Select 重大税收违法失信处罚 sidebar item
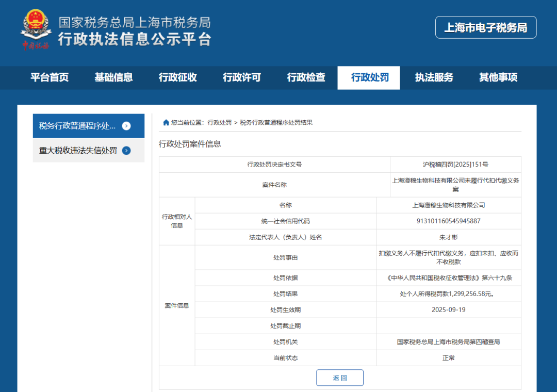Image resolution: width=557 pixels, height=392 pixels. pyautogui.click(x=78, y=151)
